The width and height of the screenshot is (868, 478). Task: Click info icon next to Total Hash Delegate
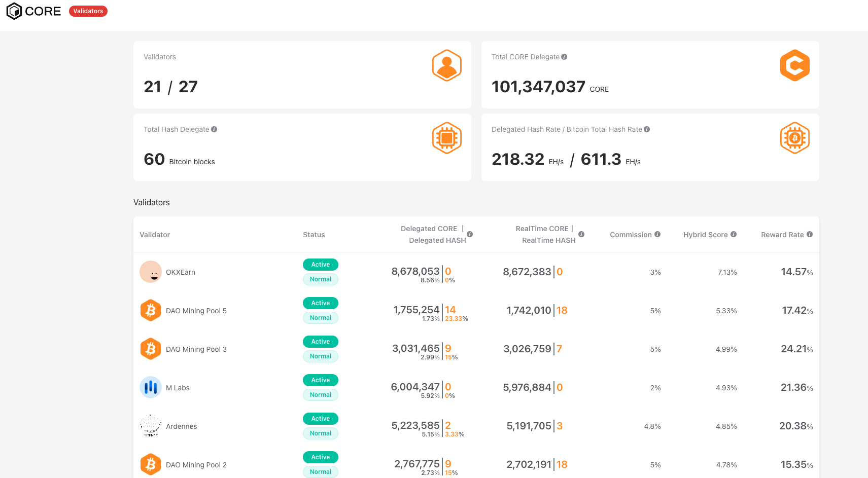tap(214, 129)
